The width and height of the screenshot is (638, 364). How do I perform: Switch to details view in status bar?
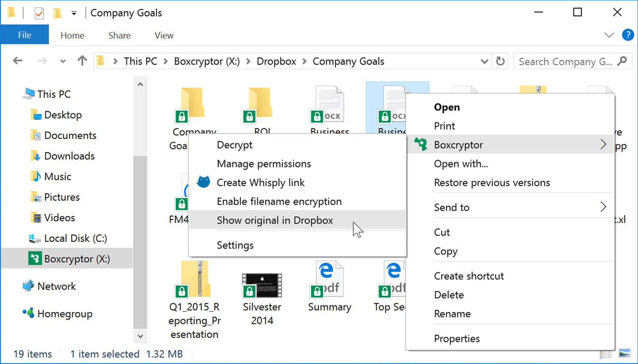[605, 354]
